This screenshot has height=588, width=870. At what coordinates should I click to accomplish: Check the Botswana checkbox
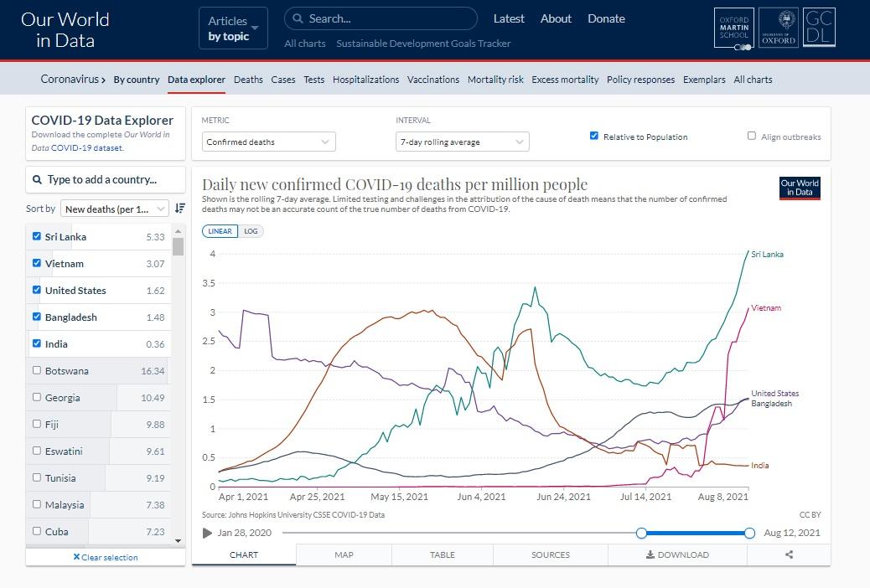click(x=37, y=370)
